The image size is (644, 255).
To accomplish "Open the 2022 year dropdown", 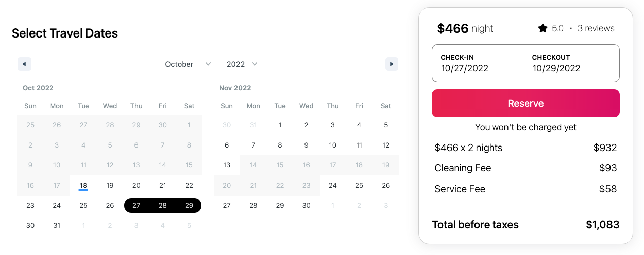I will 242,64.
